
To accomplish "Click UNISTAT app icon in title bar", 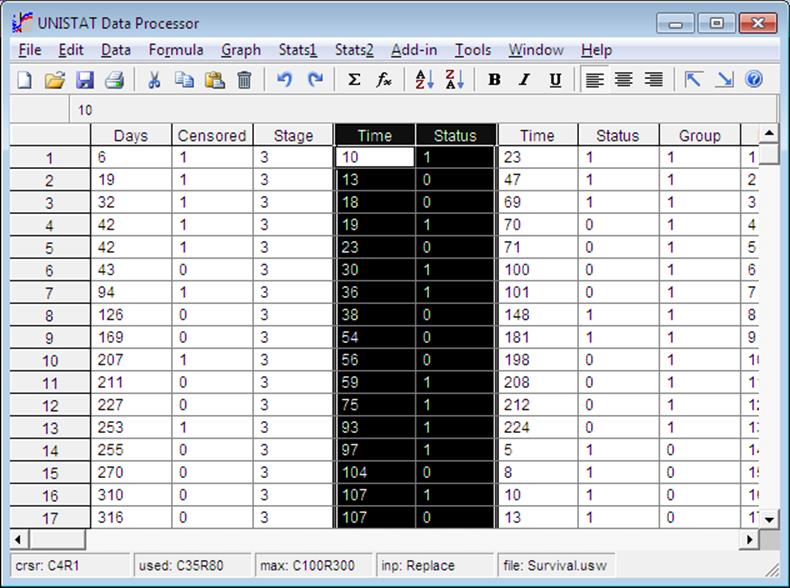I will pyautogui.click(x=22, y=23).
